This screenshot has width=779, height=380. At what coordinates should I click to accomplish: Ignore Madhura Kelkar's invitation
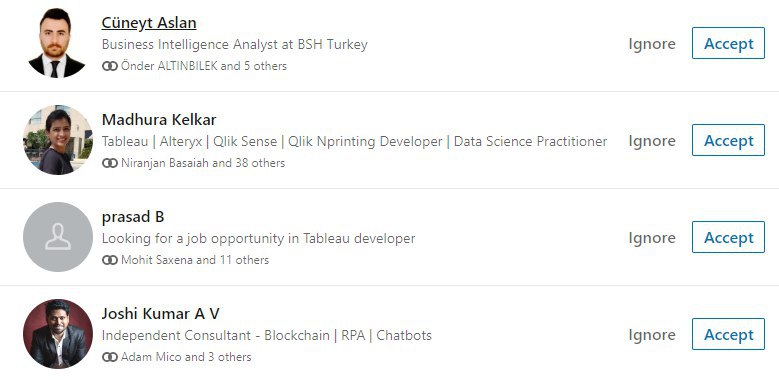pos(652,141)
